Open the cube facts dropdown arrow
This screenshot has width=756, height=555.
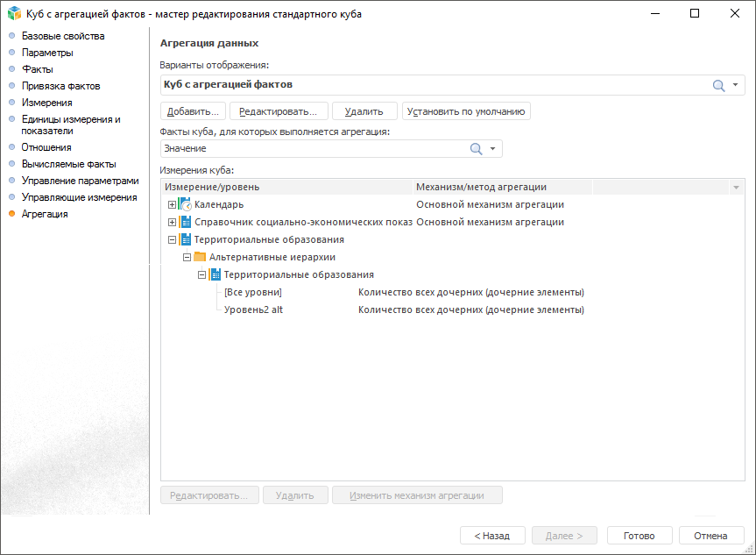pyautogui.click(x=493, y=149)
